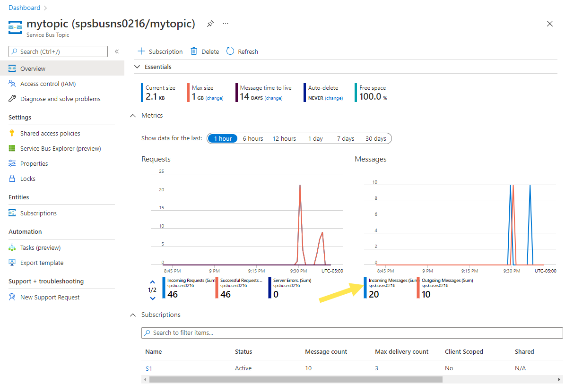Collapse the left navigation sidebar

pyautogui.click(x=117, y=51)
